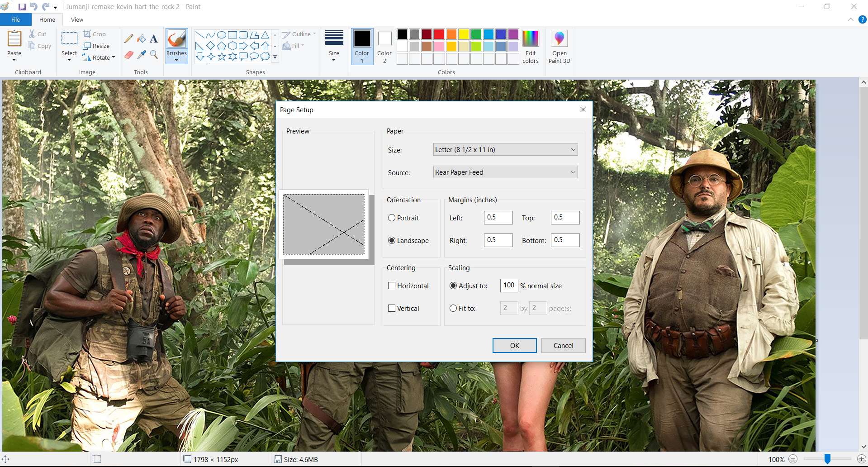Select the Pencil tool
Image resolution: width=868 pixels, height=467 pixels.
click(128, 38)
